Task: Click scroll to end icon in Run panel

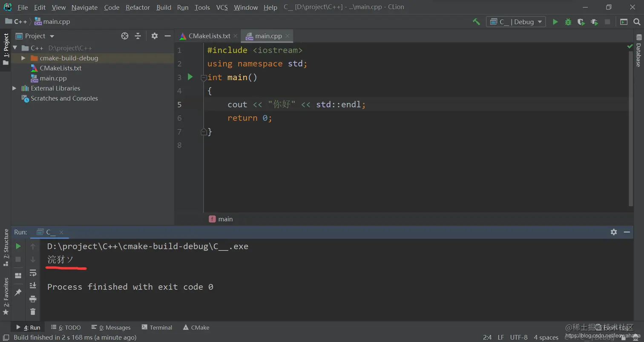Action: 33,286
